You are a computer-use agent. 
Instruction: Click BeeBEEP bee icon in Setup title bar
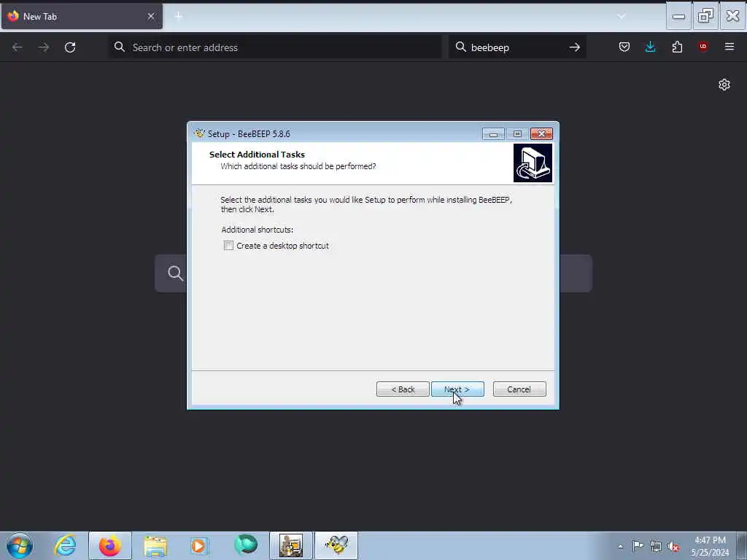[199, 133]
